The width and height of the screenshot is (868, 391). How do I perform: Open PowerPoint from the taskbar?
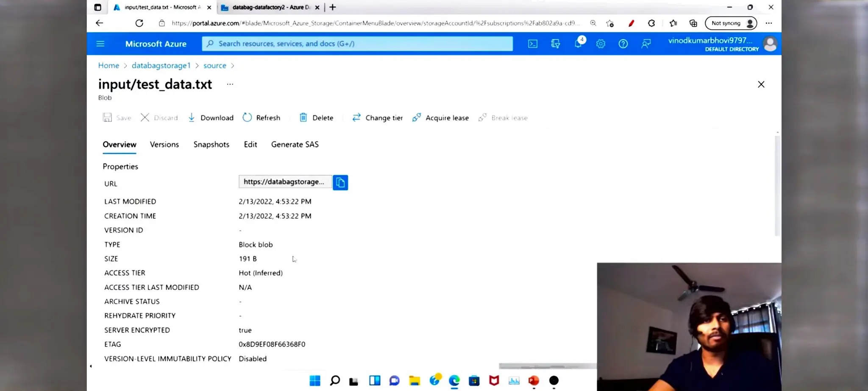(x=534, y=380)
